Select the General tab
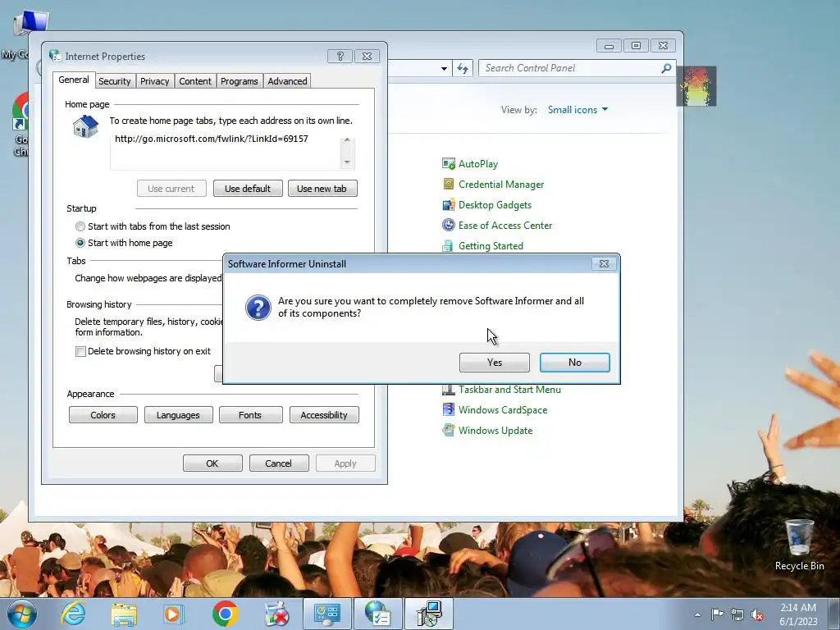This screenshot has width=840, height=630. (74, 80)
